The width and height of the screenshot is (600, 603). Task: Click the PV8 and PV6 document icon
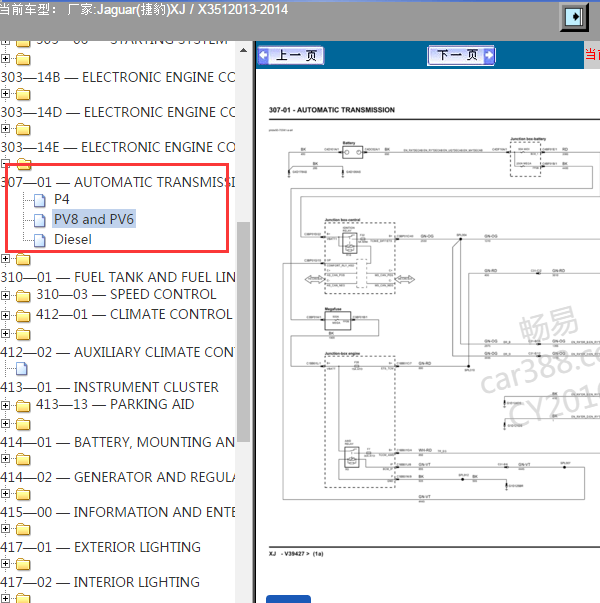point(39,220)
